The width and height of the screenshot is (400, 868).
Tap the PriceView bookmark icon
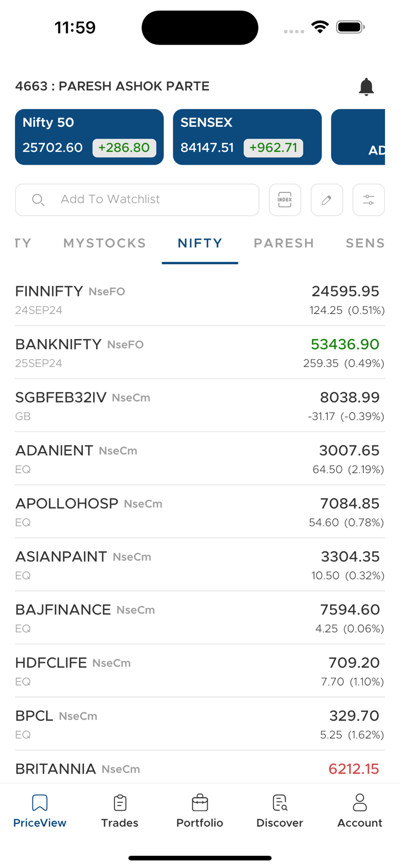(39, 803)
